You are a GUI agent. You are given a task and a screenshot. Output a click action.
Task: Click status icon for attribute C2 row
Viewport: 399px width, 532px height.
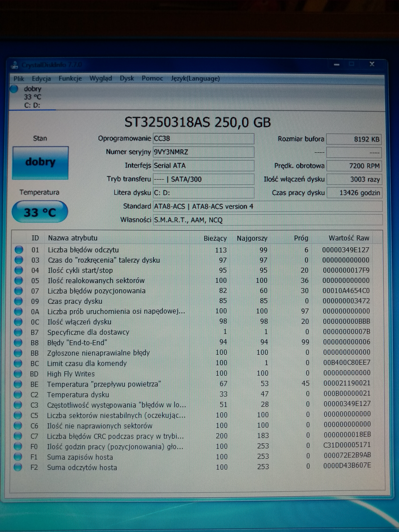(x=18, y=394)
